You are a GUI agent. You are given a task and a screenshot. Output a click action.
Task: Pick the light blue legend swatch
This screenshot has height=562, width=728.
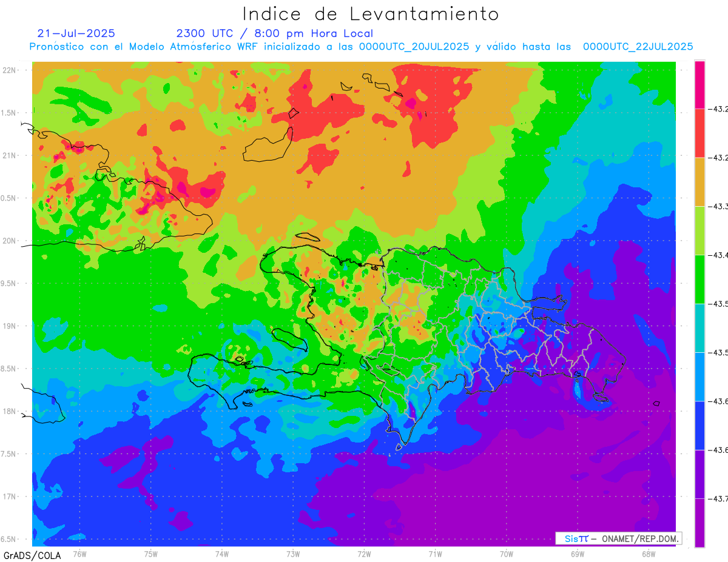click(x=699, y=376)
